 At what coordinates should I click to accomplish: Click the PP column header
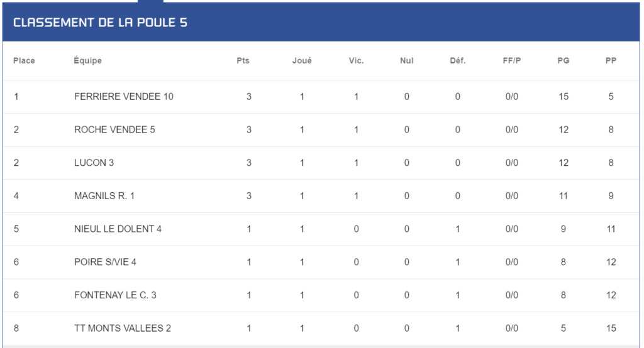(x=611, y=61)
